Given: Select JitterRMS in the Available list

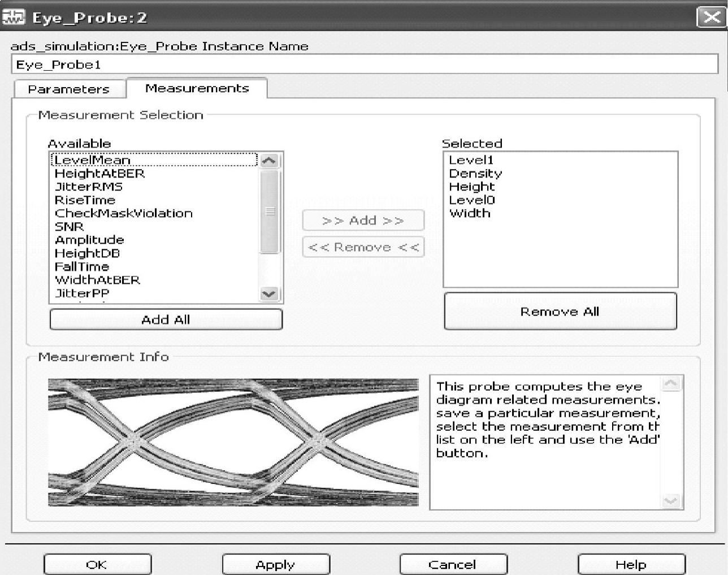Looking at the screenshot, I should tap(89, 187).
